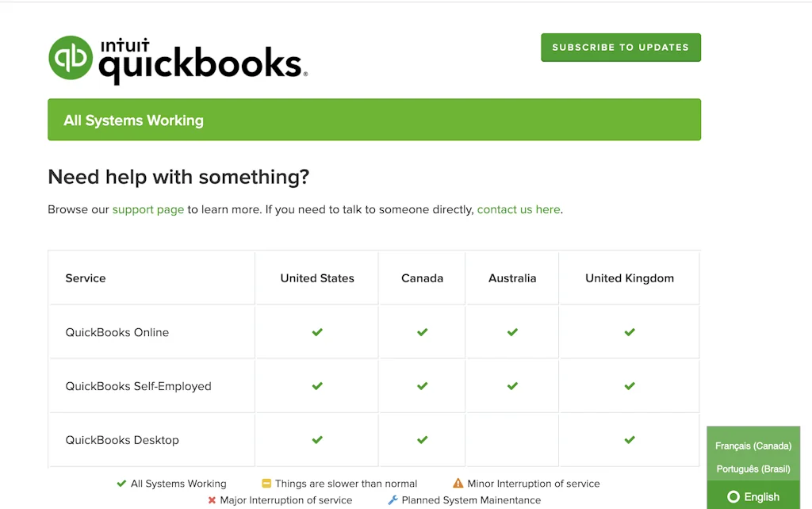Screen dimensions: 812x509
Task: Click the blue planned maintenance wrench icon
Action: point(393,500)
